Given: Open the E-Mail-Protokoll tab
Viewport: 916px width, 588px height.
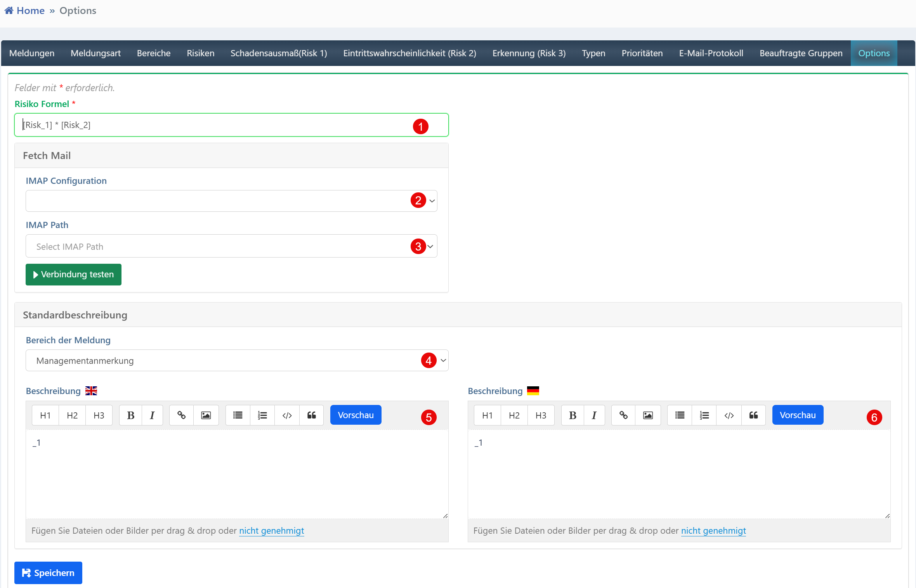Looking at the screenshot, I should pyautogui.click(x=711, y=53).
